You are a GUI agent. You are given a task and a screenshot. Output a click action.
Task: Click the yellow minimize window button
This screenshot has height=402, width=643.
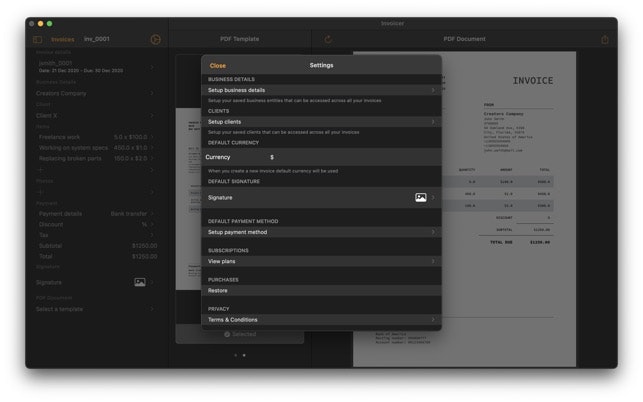point(41,24)
